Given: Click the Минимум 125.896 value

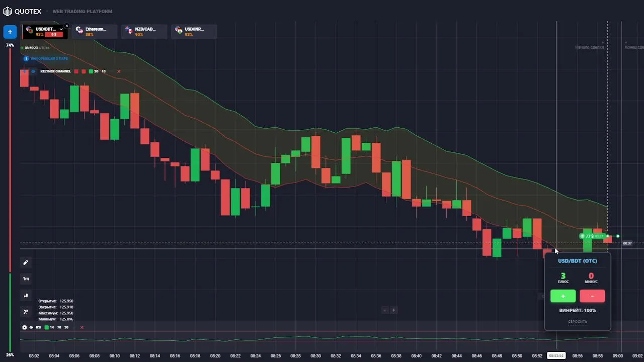Looking at the screenshot, I should coord(66,319).
